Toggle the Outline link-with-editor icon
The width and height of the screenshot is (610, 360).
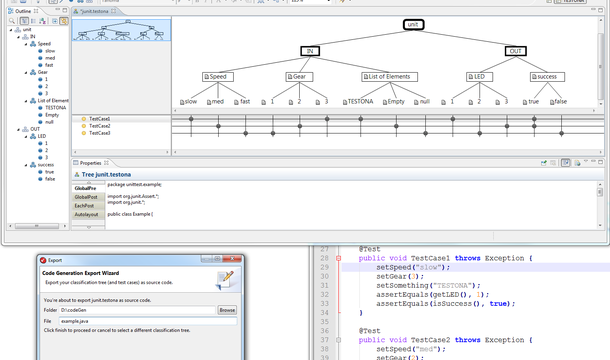pyautogui.click(x=64, y=21)
